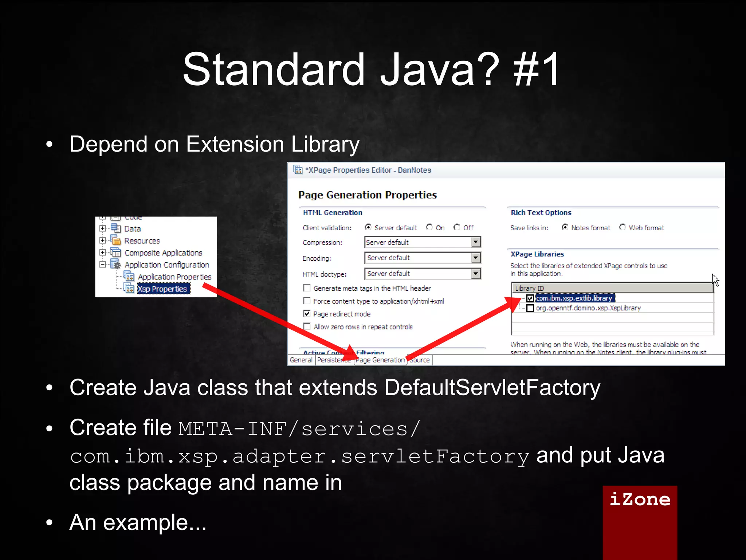Select Composite Applications tree item
Image resolution: width=746 pixels, height=560 pixels.
tap(163, 253)
